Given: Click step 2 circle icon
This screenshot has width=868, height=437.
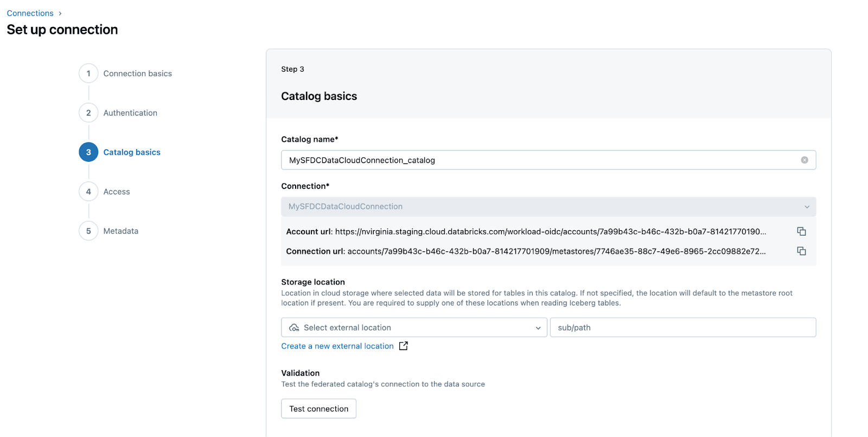Looking at the screenshot, I should click(x=88, y=113).
